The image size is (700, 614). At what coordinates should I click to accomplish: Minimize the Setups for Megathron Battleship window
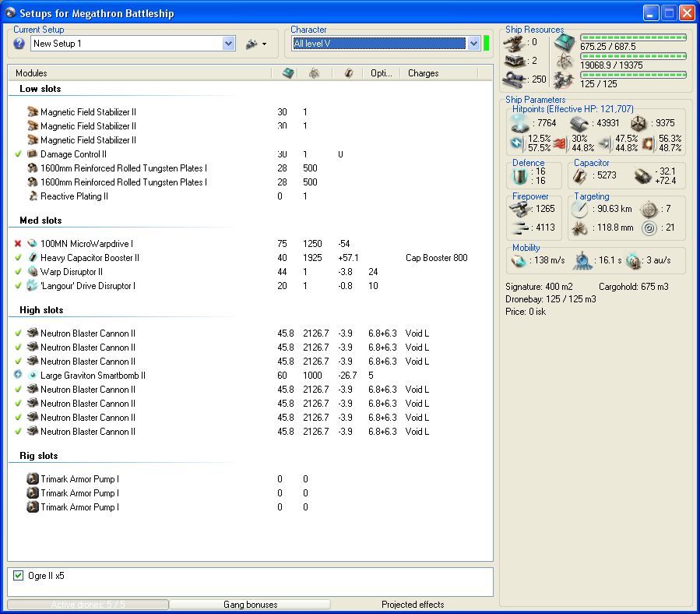point(650,13)
